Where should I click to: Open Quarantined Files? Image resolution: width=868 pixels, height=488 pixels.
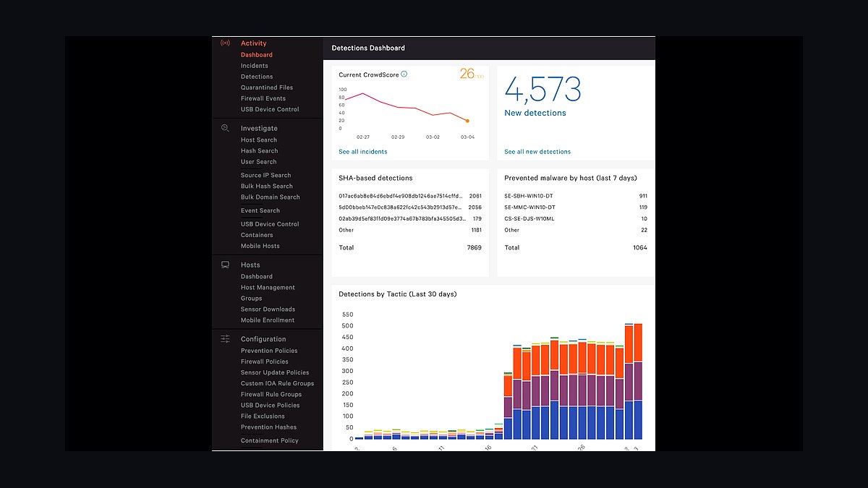point(267,87)
